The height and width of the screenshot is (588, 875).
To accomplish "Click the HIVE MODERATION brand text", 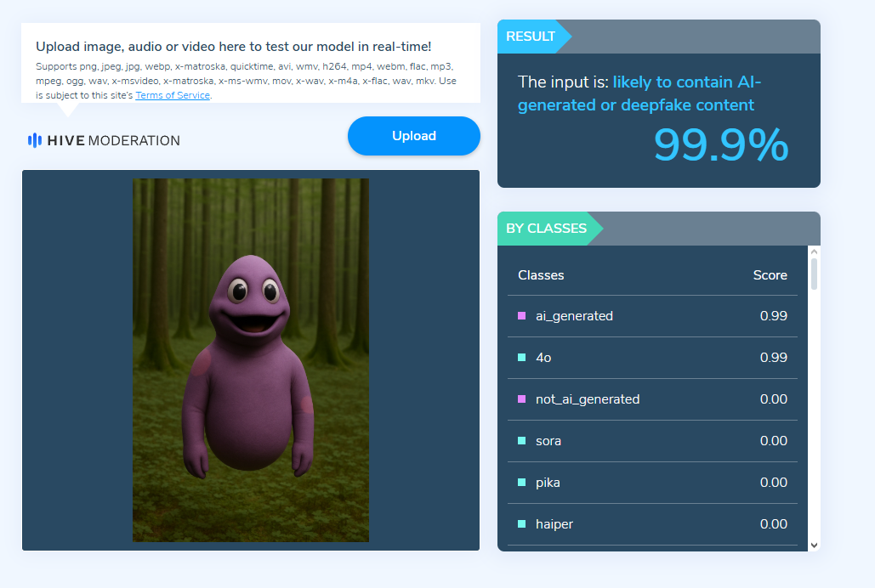I will tap(113, 140).
